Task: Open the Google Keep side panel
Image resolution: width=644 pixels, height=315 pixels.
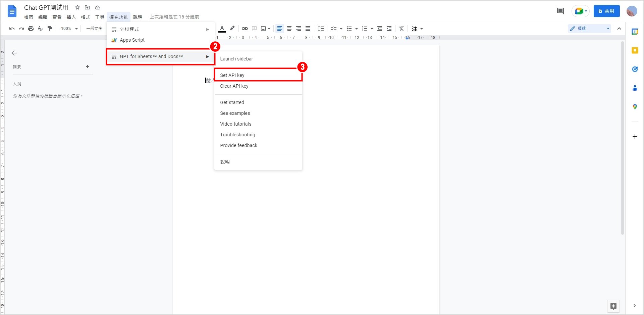Action: click(x=635, y=50)
